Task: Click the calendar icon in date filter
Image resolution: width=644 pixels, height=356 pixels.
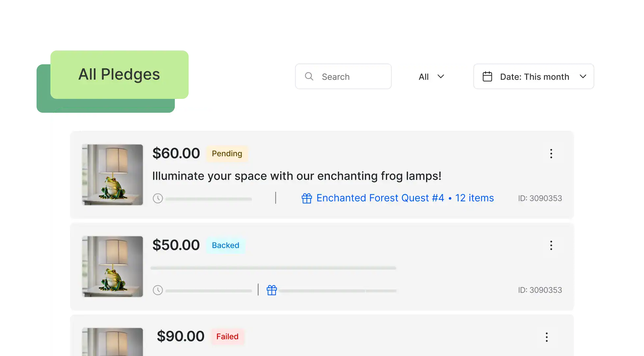Action: point(487,76)
